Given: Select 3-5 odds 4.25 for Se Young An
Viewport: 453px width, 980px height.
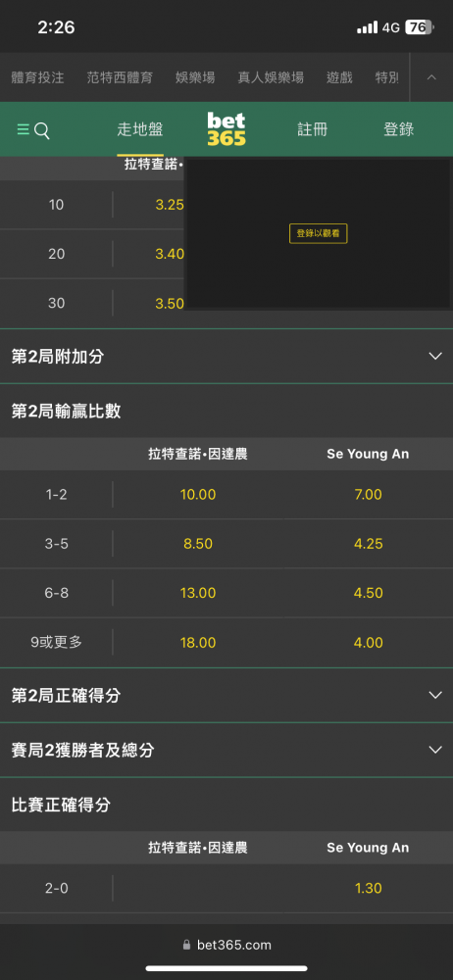Looking at the screenshot, I should (368, 544).
